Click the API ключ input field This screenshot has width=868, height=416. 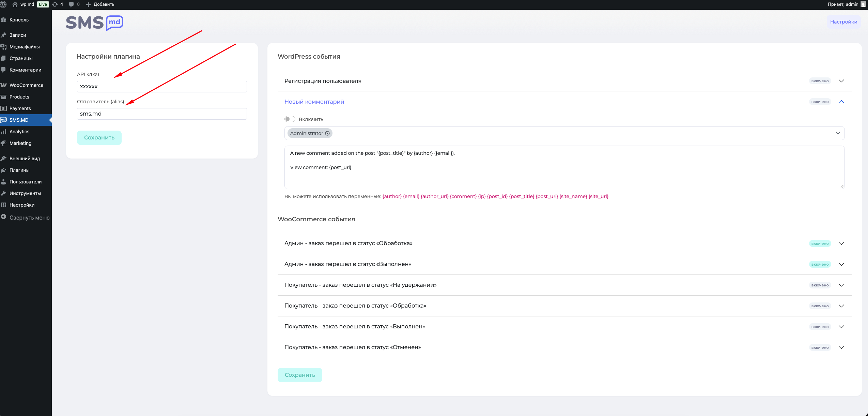click(x=162, y=87)
